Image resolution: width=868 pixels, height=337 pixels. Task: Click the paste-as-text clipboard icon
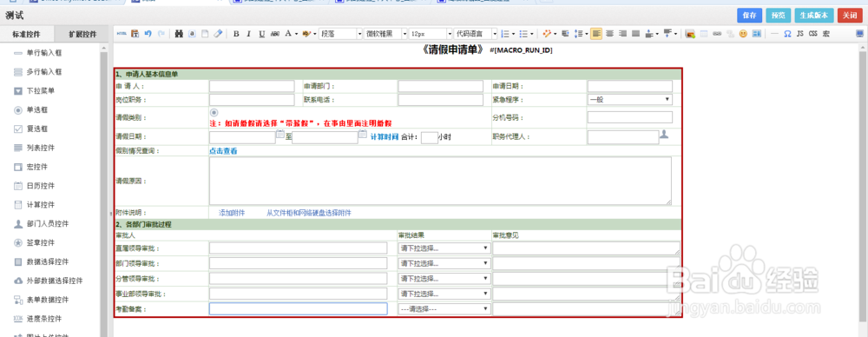pos(135,34)
